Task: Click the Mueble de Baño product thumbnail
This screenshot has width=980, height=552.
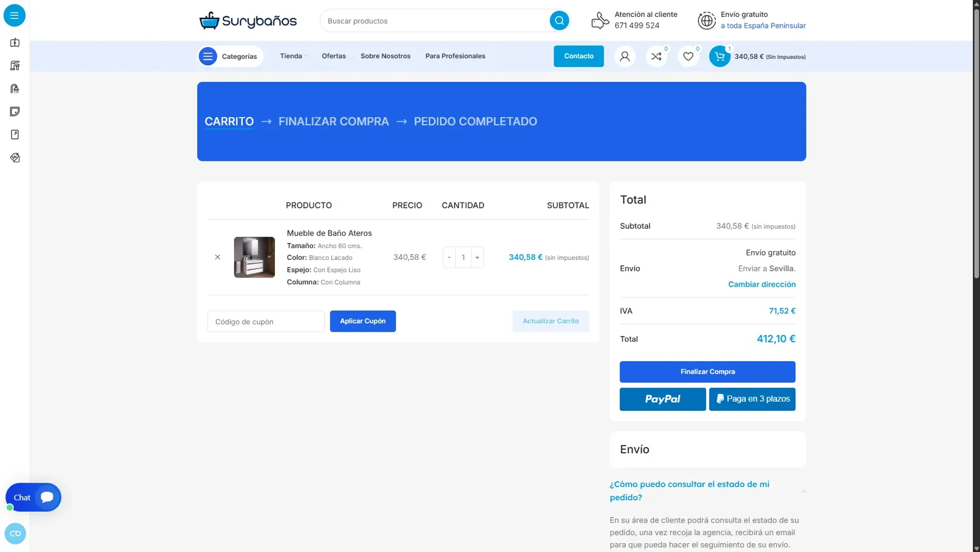Action: coord(254,257)
